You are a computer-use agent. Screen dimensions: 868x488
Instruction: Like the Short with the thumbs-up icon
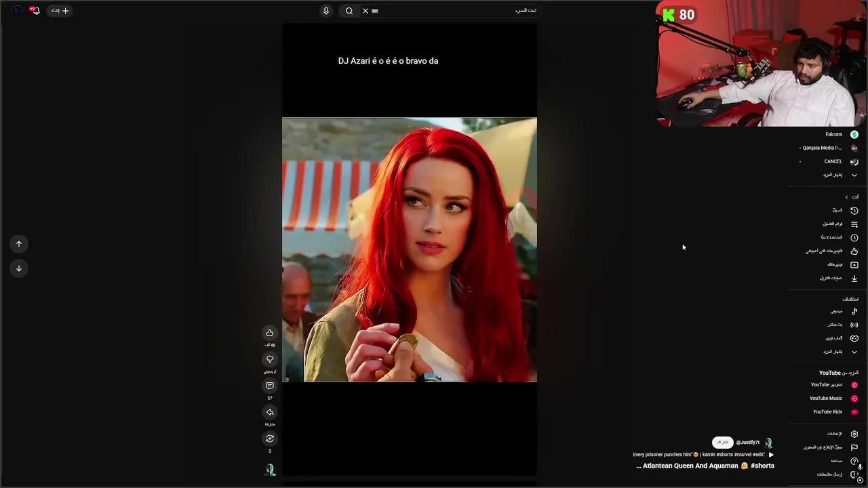click(x=270, y=333)
